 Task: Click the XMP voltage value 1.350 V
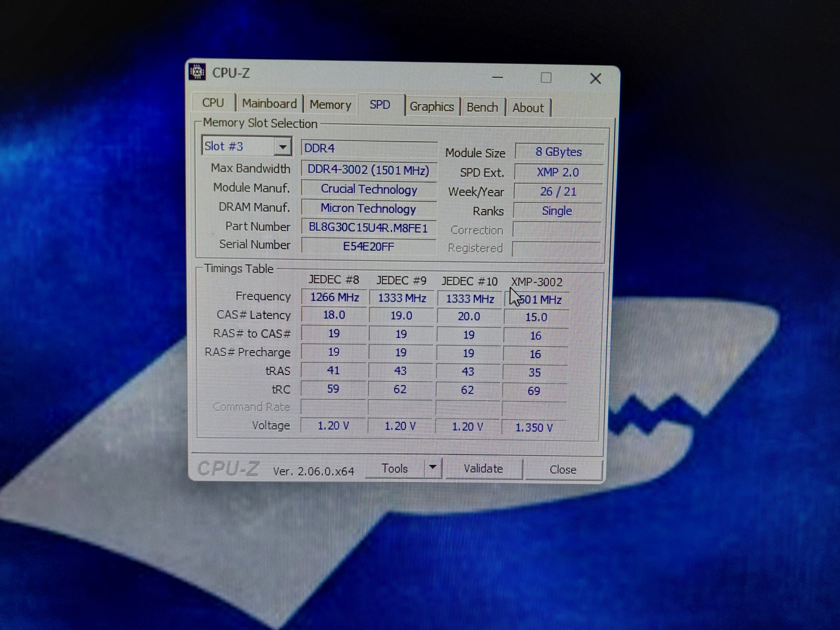(534, 428)
